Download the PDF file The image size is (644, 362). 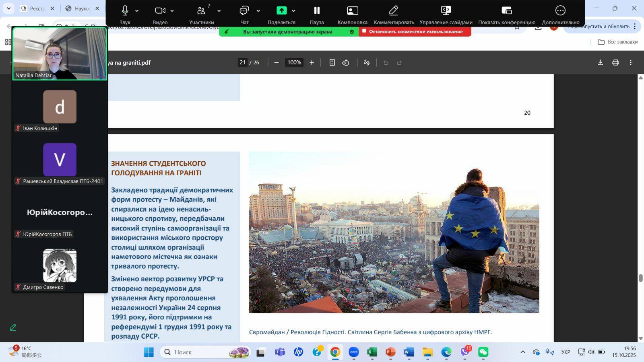tap(600, 63)
